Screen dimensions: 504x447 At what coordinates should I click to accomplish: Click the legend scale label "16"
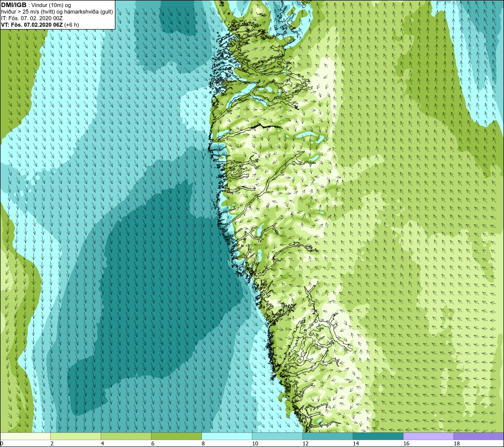[x=406, y=444]
